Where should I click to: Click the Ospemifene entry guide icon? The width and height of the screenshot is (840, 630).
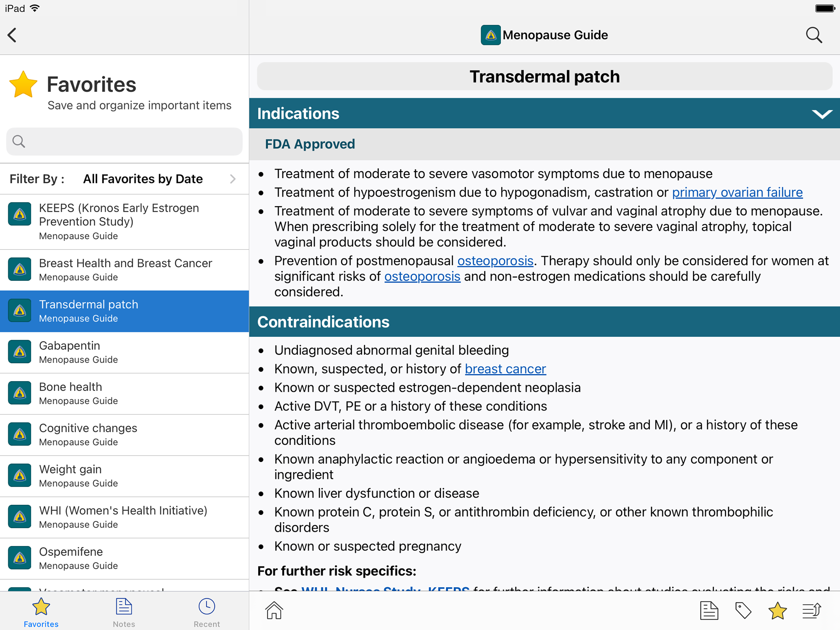(20, 558)
